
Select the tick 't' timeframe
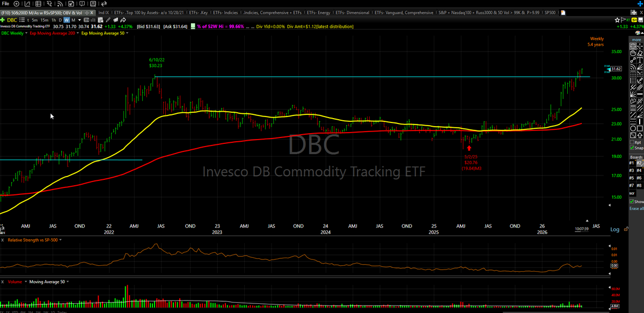(28, 20)
